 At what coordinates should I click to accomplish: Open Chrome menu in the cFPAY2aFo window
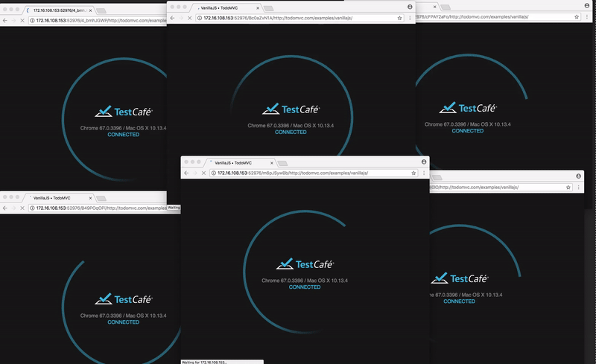click(586, 16)
